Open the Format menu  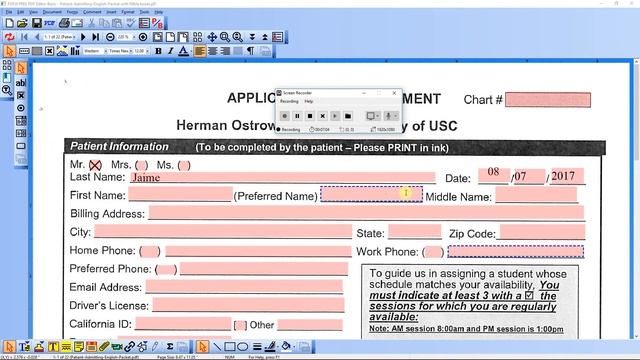pyautogui.click(x=128, y=12)
